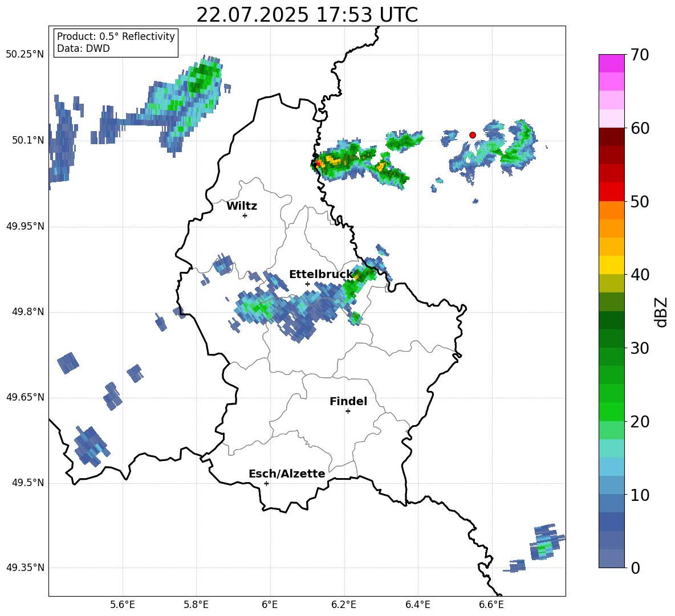
Task: Click the 49.95°N latitude label
Action: (25, 226)
